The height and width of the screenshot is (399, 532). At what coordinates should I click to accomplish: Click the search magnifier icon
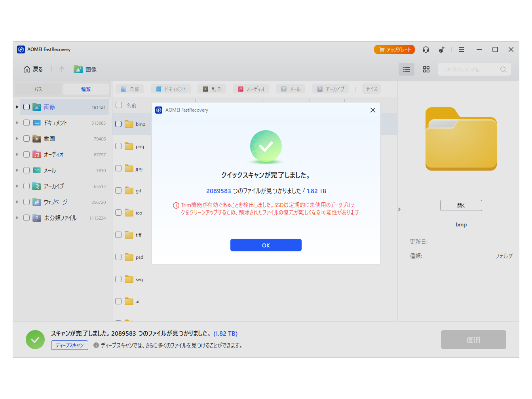(503, 69)
